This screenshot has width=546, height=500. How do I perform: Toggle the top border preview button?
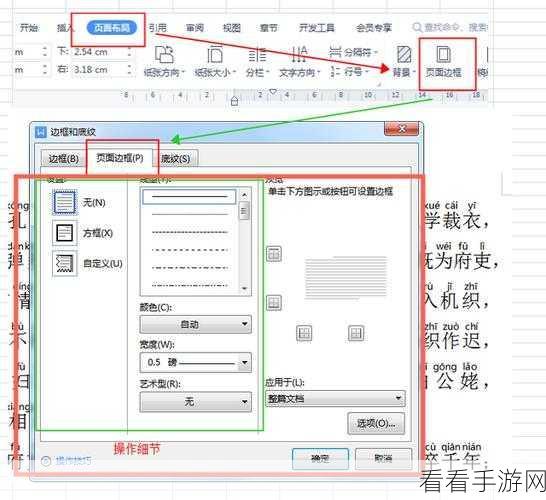click(274, 254)
